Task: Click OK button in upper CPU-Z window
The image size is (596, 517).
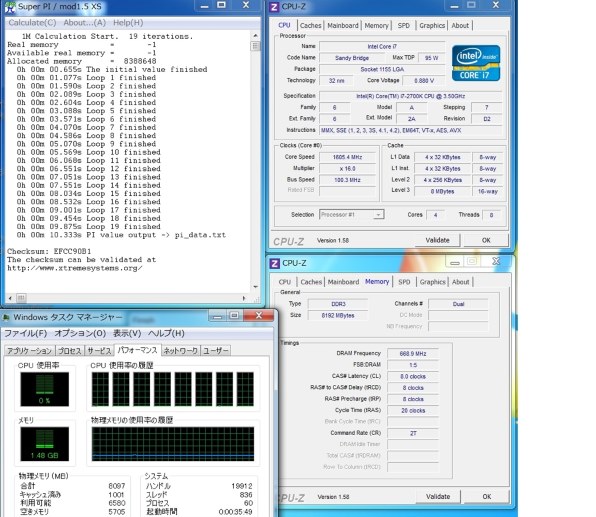Action: tap(486, 240)
